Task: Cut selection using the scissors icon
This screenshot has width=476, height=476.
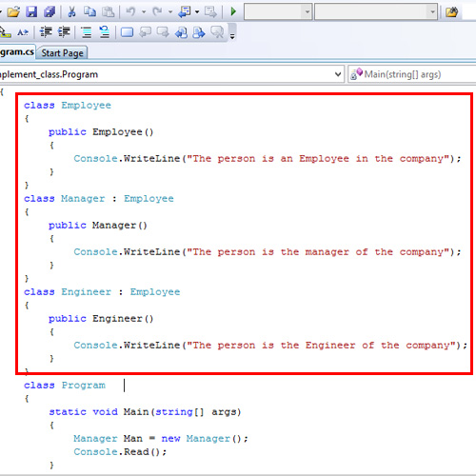Action: pos(71,12)
